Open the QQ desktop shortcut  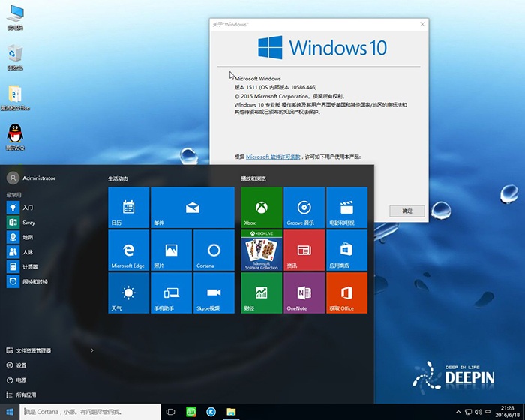15,136
